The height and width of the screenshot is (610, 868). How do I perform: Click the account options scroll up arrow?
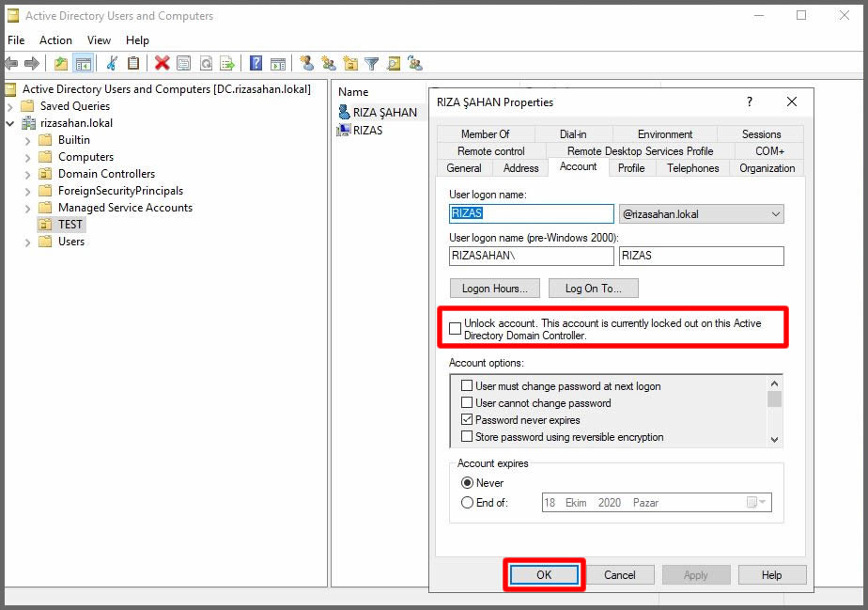click(774, 383)
